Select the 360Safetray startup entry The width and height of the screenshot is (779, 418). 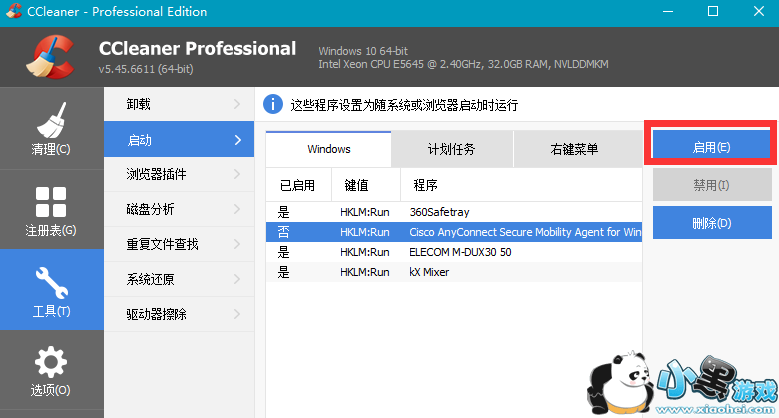pos(454,212)
